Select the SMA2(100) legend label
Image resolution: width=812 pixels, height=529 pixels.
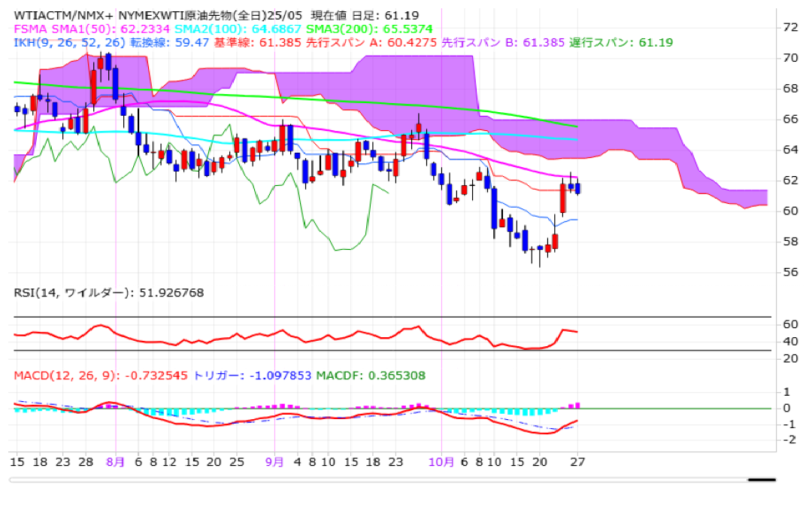click(x=225, y=29)
